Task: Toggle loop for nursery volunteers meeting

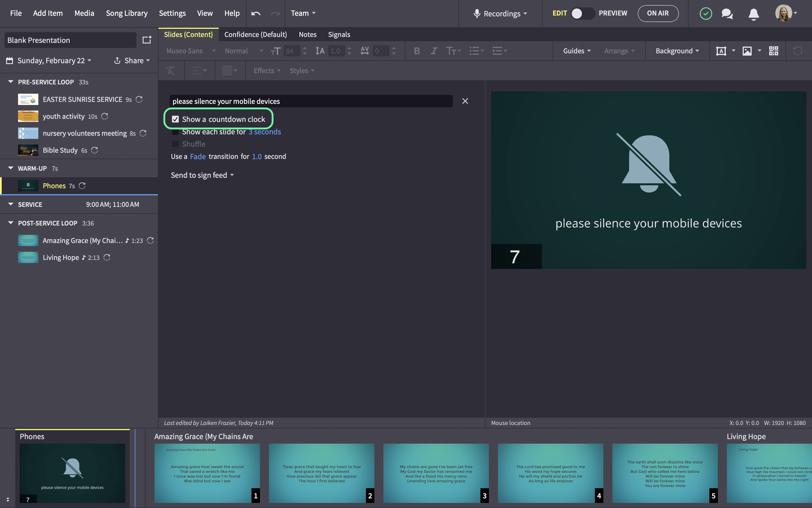Action: point(143,133)
